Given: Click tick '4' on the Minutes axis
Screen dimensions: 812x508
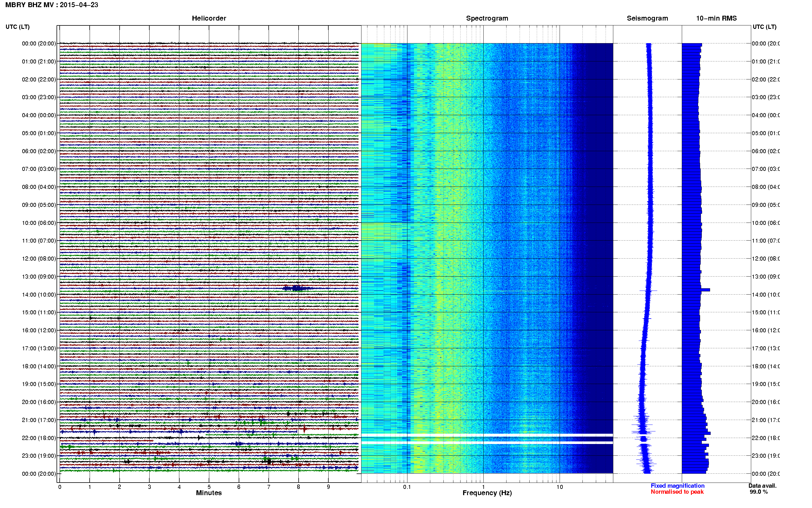Looking at the screenshot, I should point(179,487).
